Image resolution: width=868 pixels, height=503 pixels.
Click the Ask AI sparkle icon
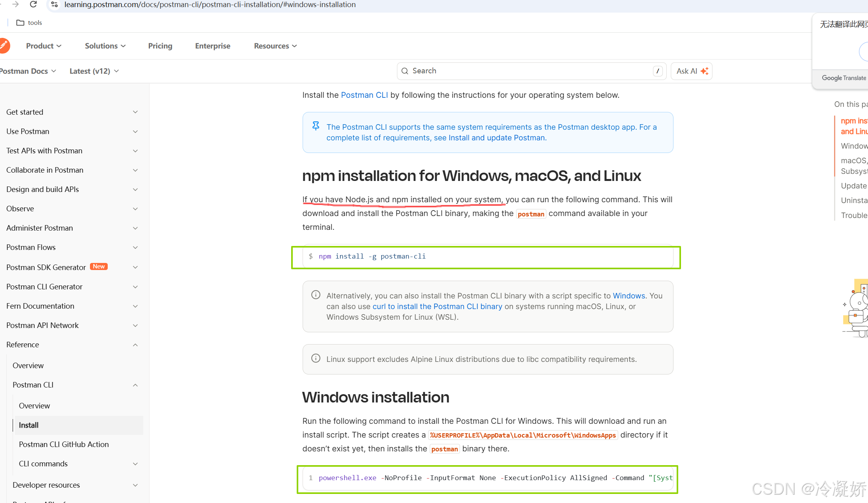[704, 71]
